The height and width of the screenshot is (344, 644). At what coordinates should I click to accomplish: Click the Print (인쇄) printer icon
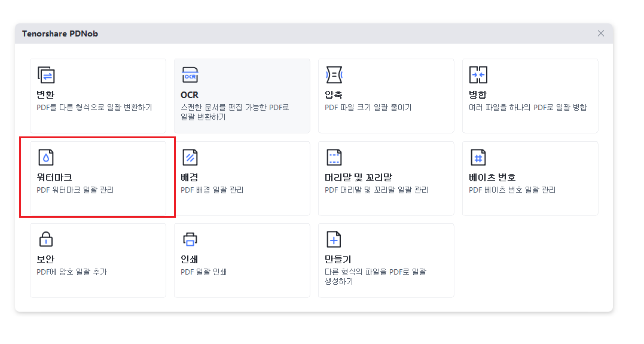coord(190,239)
